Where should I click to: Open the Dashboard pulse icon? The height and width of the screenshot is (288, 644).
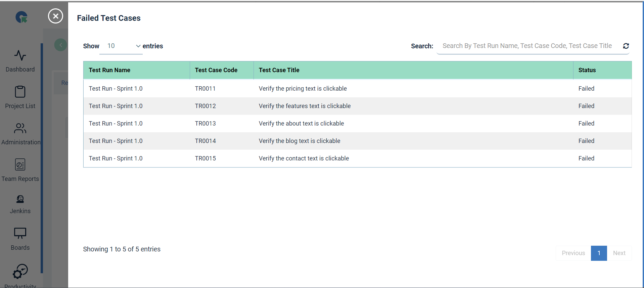click(x=20, y=55)
